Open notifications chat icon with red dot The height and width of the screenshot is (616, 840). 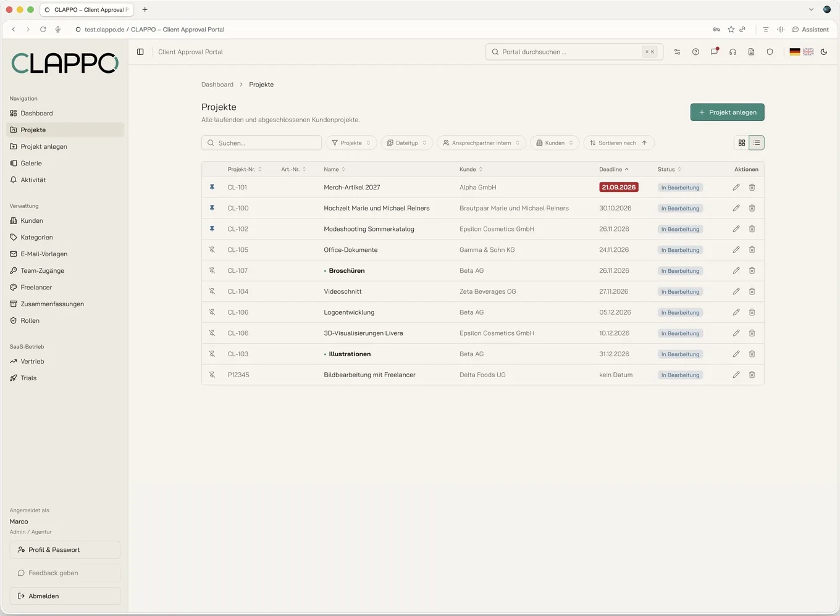coord(714,52)
